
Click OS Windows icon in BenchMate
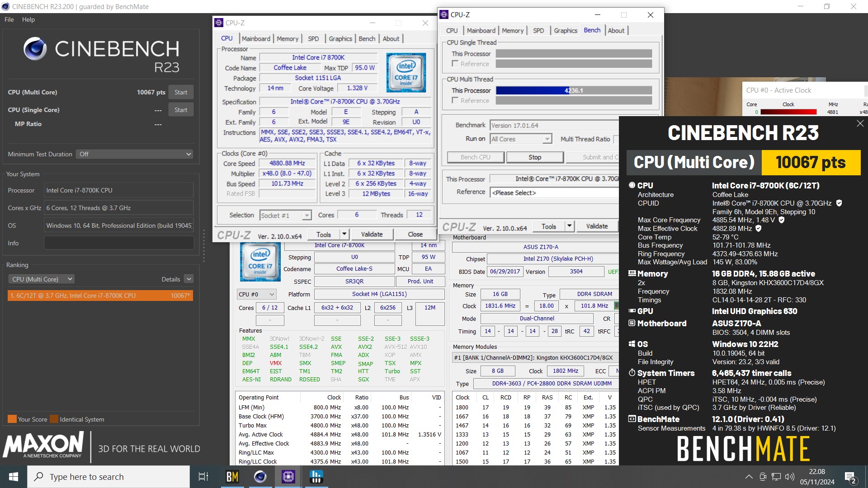pyautogui.click(x=632, y=344)
